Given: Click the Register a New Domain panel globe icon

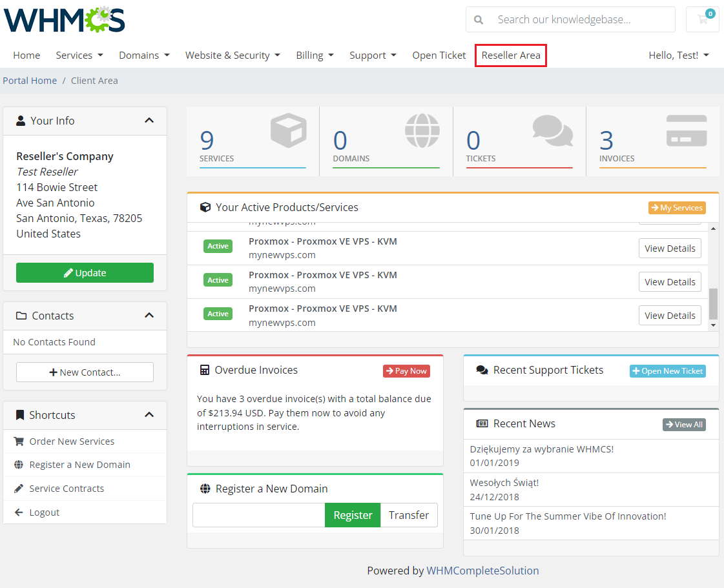Looking at the screenshot, I should point(205,489).
